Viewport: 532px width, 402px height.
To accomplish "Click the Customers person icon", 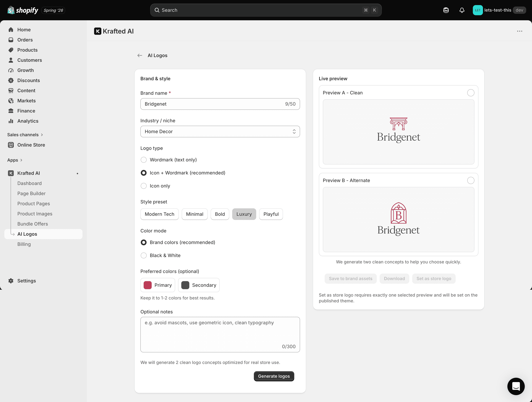I will [x=11, y=60].
